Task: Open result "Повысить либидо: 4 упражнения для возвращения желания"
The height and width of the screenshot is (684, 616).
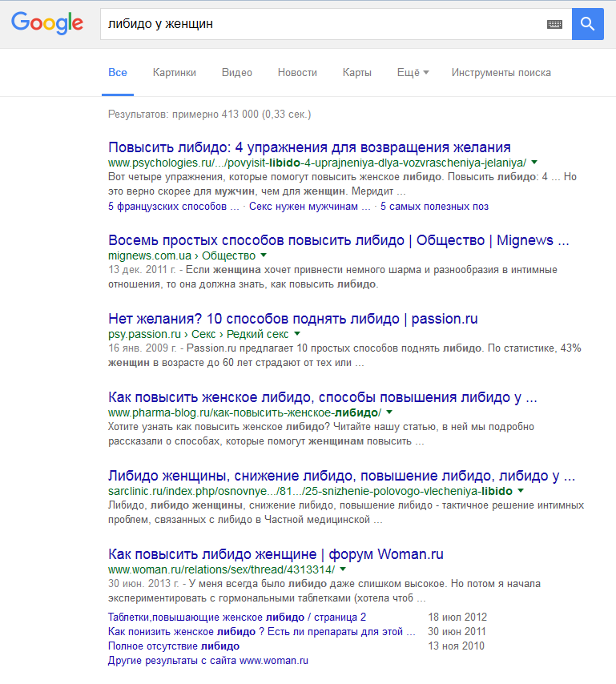Action: pos(309,147)
